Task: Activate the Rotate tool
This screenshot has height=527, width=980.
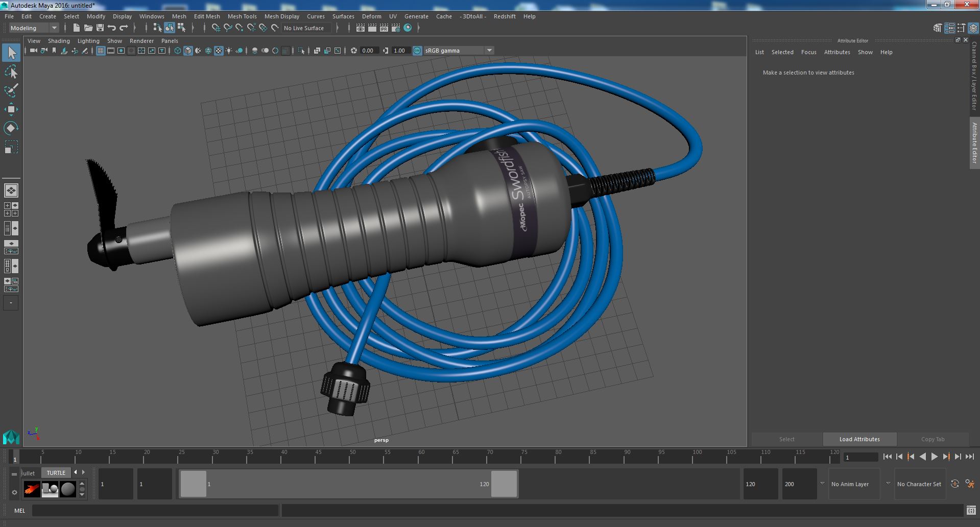Action: (x=11, y=128)
